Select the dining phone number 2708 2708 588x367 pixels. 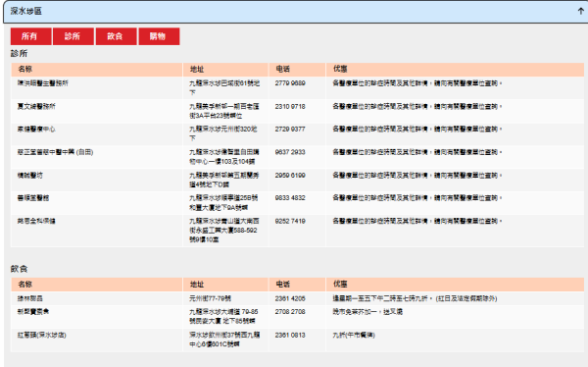tap(290, 312)
